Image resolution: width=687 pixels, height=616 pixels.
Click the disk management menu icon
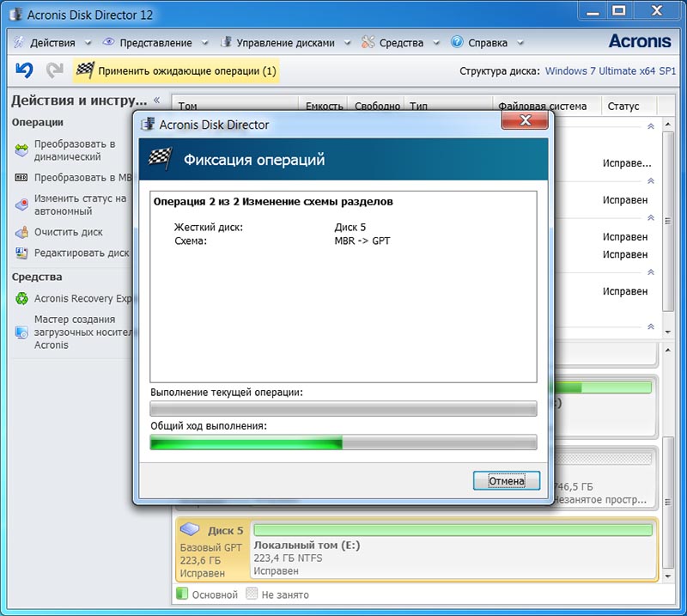click(226, 41)
